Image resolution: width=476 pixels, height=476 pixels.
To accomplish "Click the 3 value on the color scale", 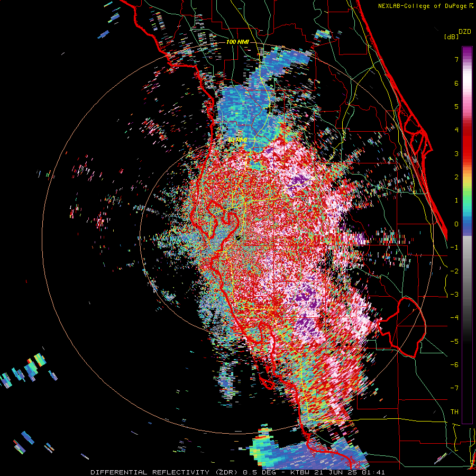I will tap(456, 153).
